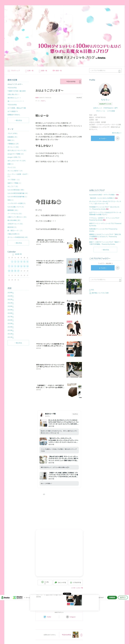
Task: Click ログイン button in bottom bar
Action: coord(123,598)
